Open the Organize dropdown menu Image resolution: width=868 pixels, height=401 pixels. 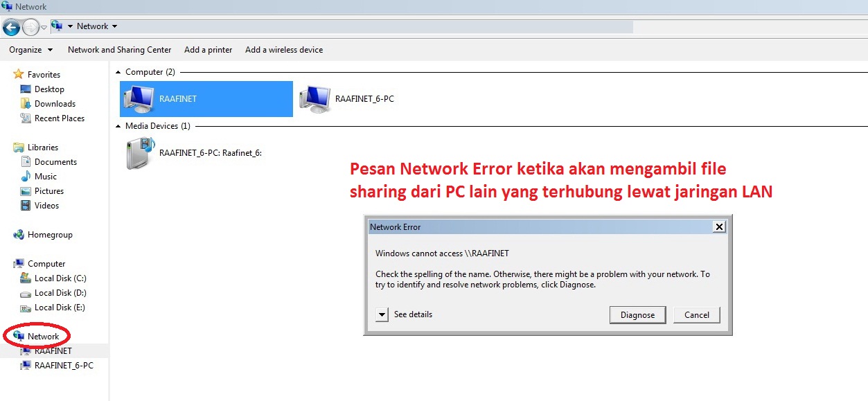pos(30,49)
